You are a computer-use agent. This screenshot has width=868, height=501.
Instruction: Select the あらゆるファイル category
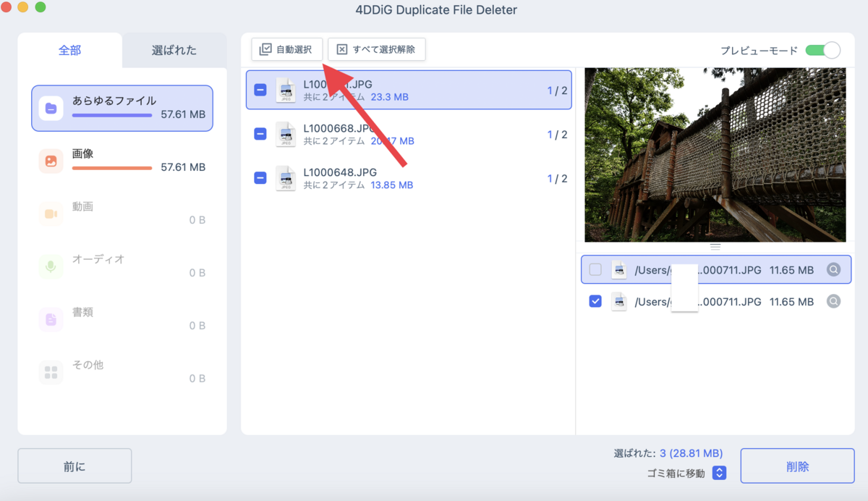coord(122,108)
